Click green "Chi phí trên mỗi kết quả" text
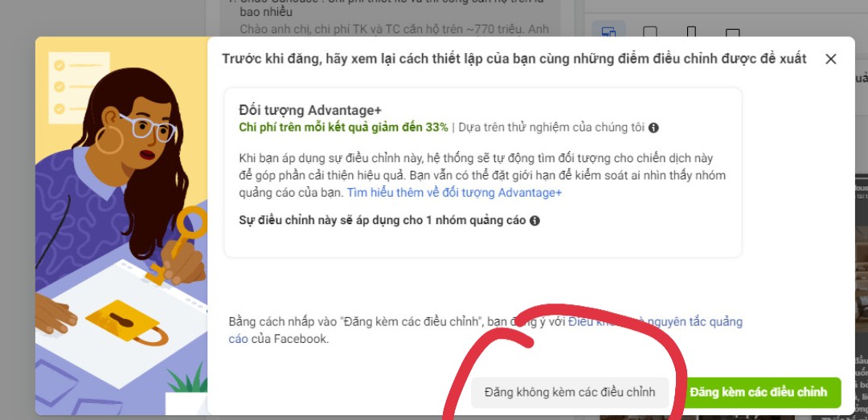The width and height of the screenshot is (868, 420). (x=343, y=127)
